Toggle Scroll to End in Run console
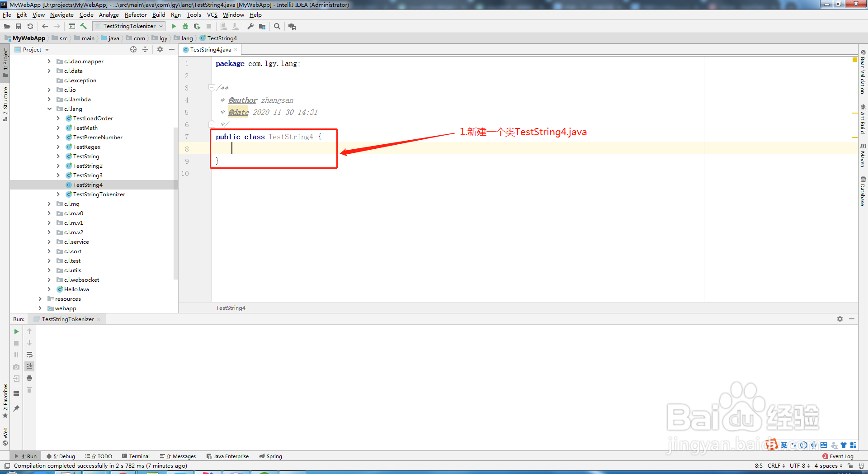Viewport: 868px width, 474px height. pyautogui.click(x=29, y=366)
